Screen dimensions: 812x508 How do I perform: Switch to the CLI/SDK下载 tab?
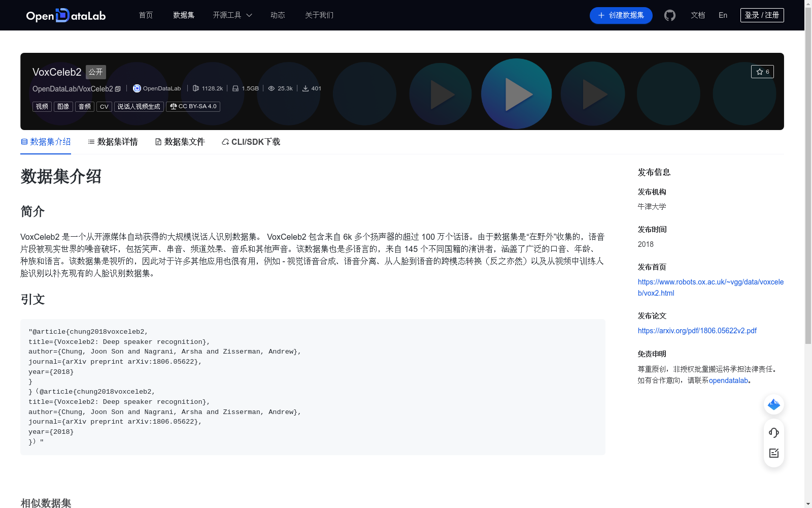pos(251,142)
